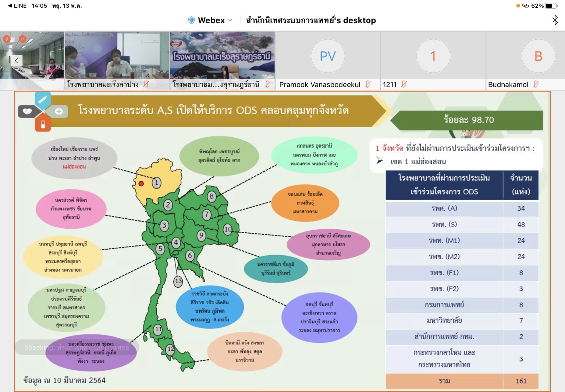Toggle mute icon next to โรงพยาบาลมะเร็งลำปาง

click(146, 84)
